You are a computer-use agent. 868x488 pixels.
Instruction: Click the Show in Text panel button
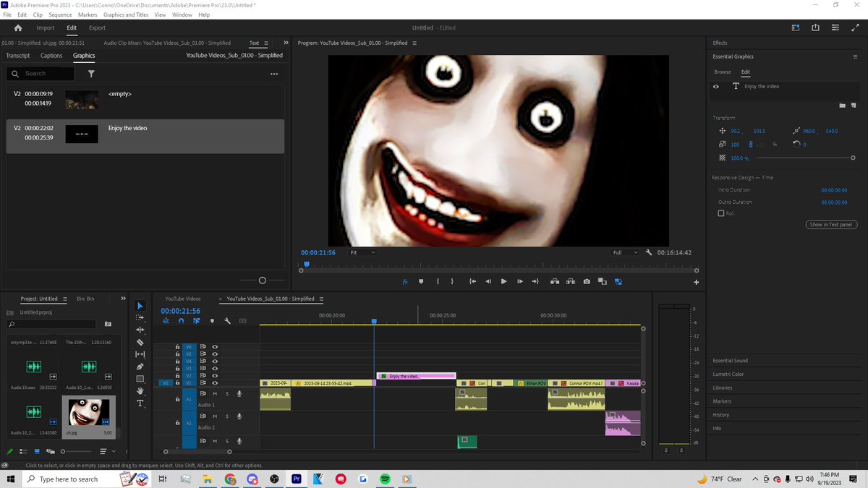[x=831, y=225]
